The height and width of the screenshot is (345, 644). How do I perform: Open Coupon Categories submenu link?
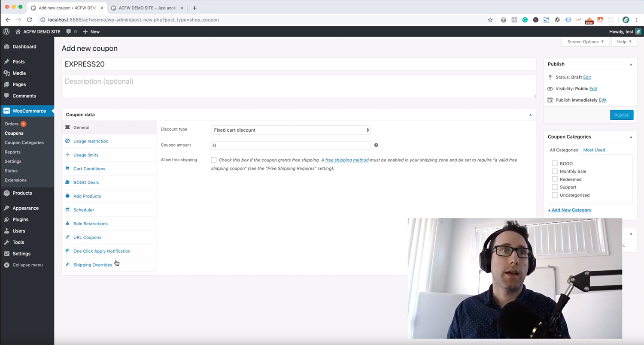point(24,142)
